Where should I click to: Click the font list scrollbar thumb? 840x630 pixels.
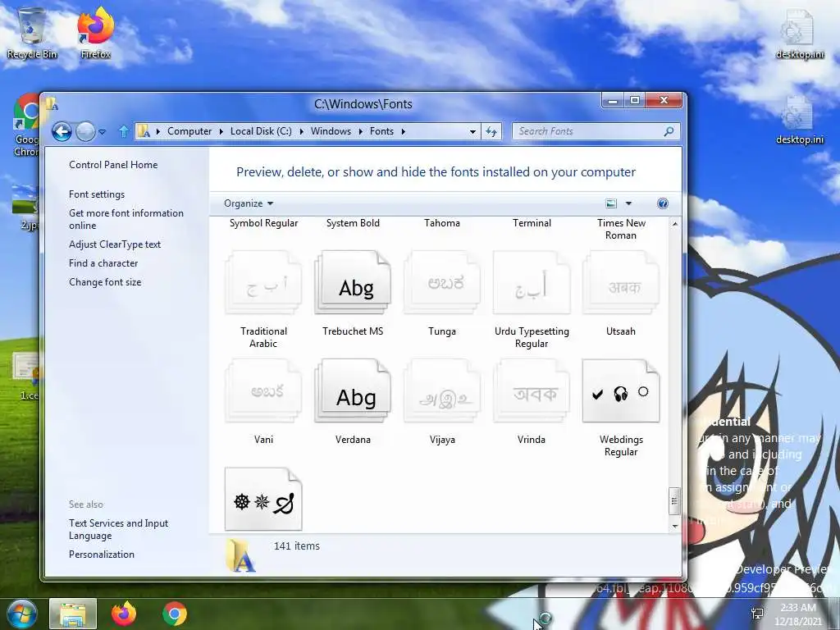coord(674,501)
